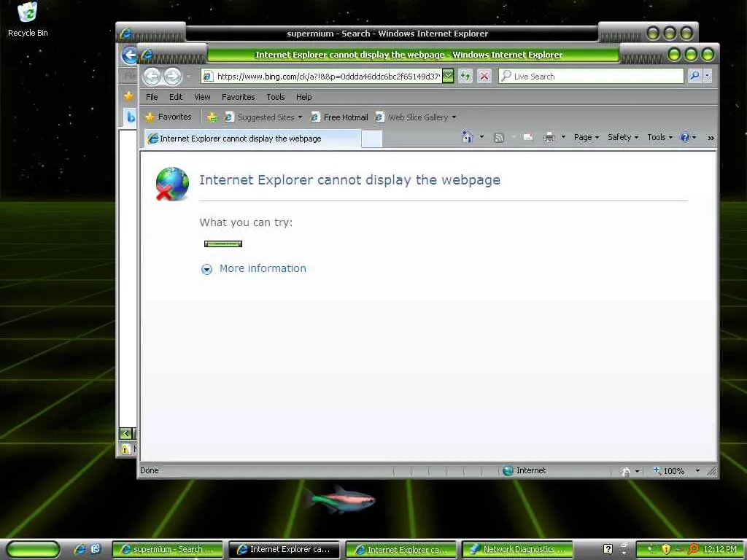This screenshot has height=560, width=747.
Task: Select the 'Internet Explorer cannot display' tab
Action: pos(252,139)
